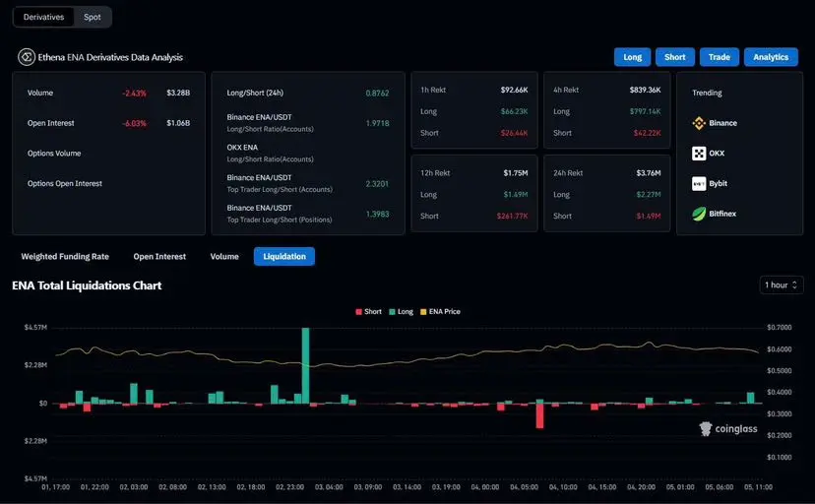Click the 4h Long value $797.14K
The image size is (815, 504).
(x=645, y=111)
